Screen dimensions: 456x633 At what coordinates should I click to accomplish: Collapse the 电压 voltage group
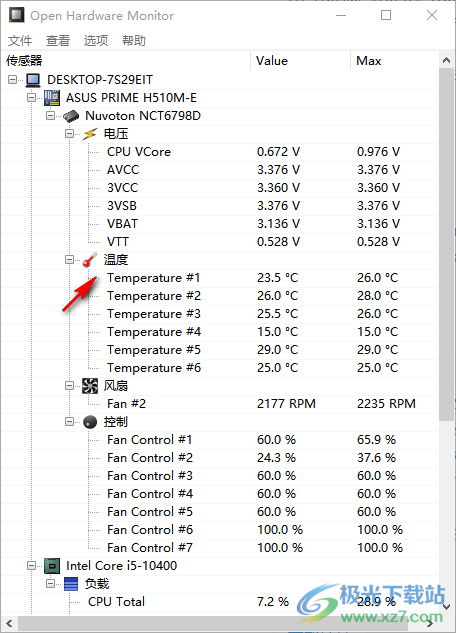(x=69, y=134)
